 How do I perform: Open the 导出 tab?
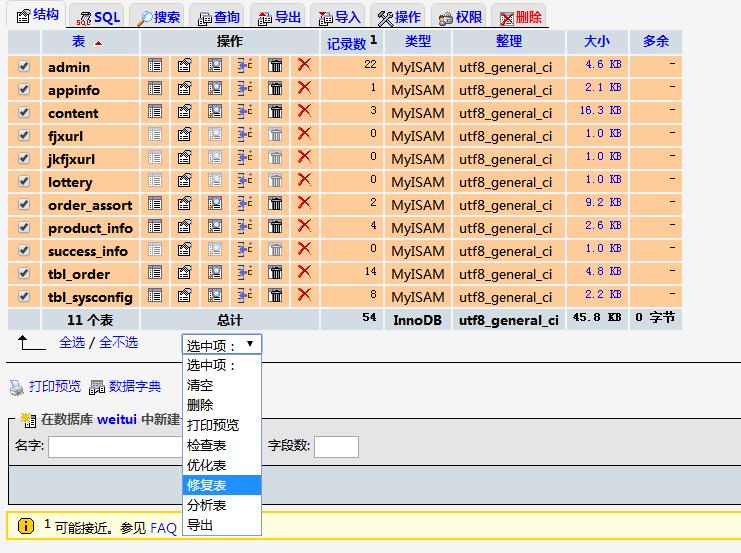click(279, 17)
